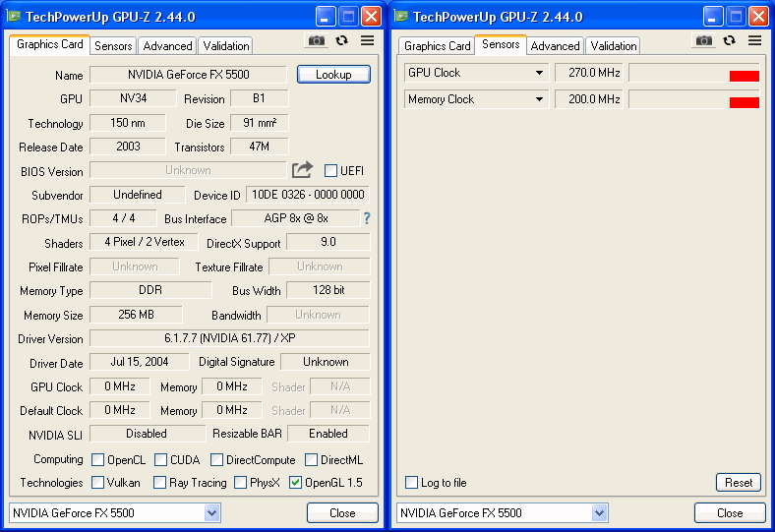
Task: Uncheck the OpenGL 1.5 checkbox
Action: (295, 483)
